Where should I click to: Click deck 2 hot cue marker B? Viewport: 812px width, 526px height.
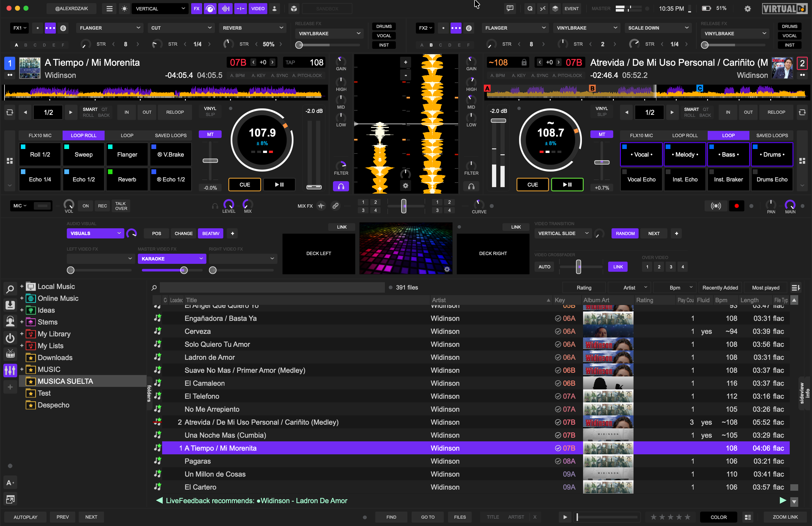(592, 88)
